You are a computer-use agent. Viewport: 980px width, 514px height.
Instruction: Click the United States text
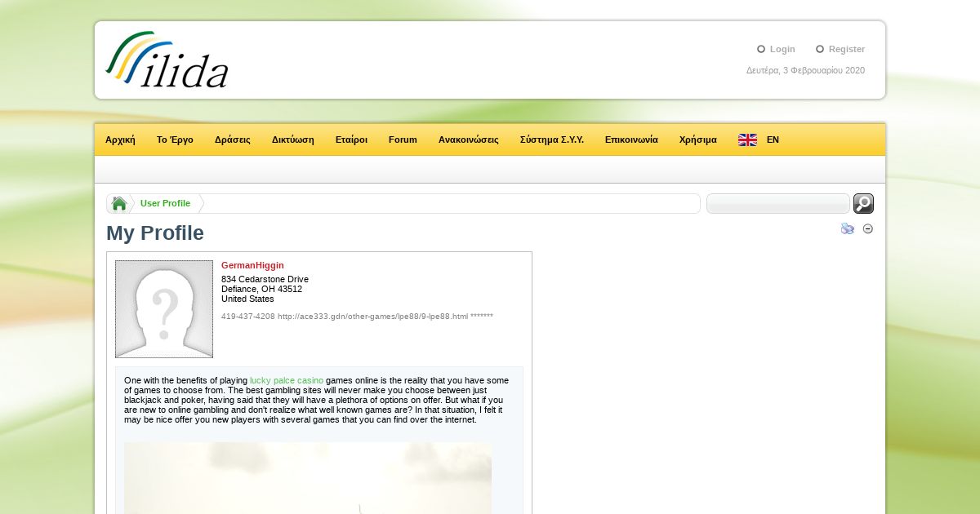click(247, 299)
